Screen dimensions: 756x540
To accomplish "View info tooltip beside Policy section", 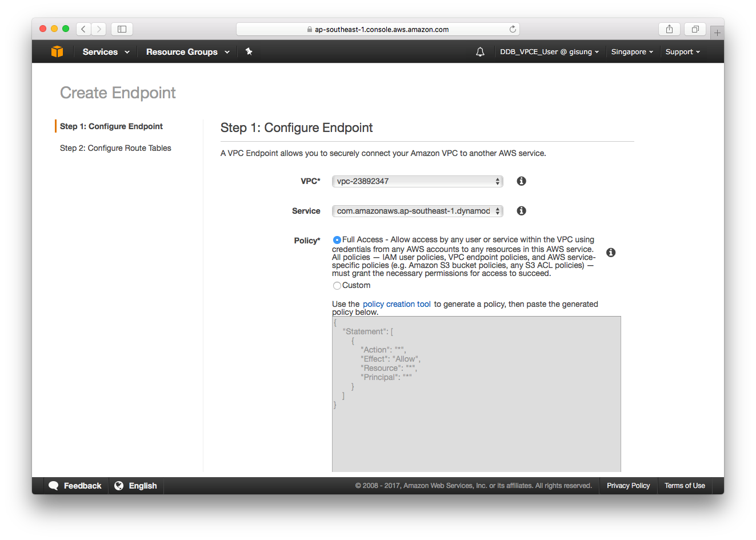I will (x=610, y=252).
